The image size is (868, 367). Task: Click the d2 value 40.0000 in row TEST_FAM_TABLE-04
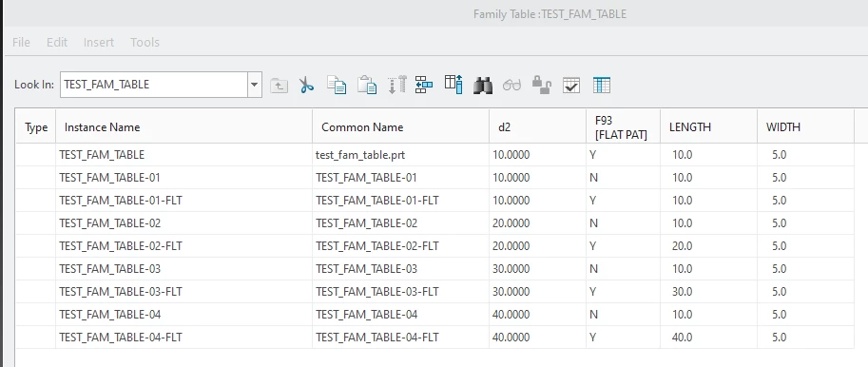coord(537,315)
